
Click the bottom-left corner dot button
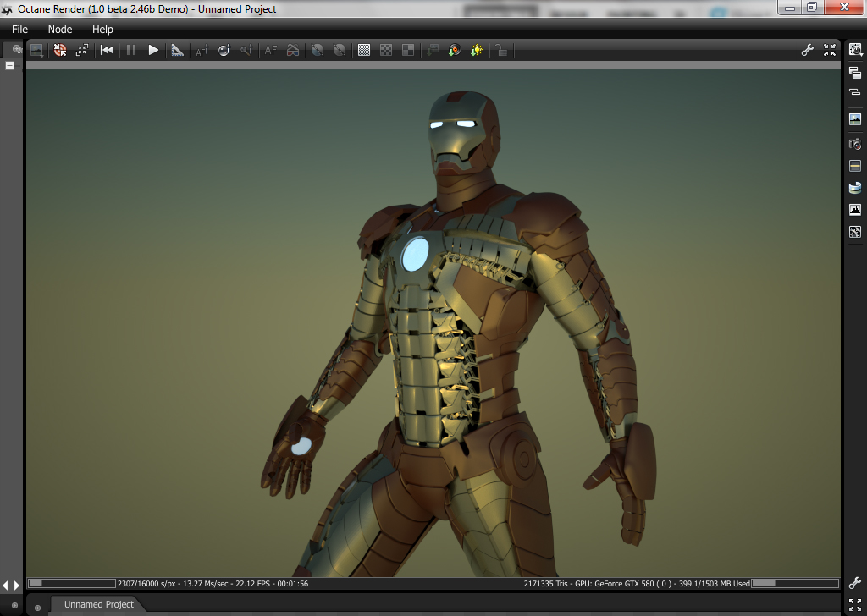[x=14, y=606]
